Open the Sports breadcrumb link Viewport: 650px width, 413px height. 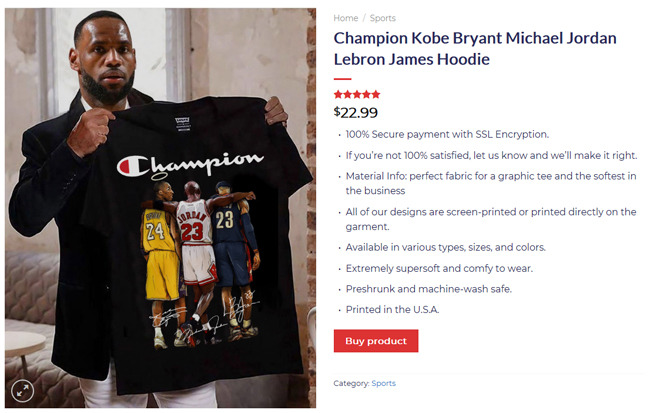(383, 18)
